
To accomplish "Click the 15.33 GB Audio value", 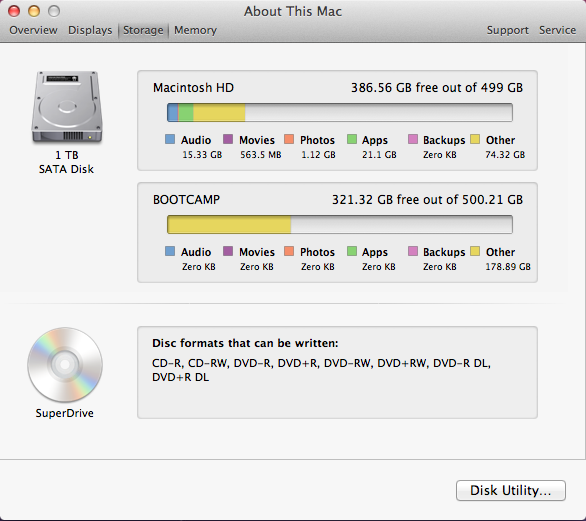I will (202, 155).
